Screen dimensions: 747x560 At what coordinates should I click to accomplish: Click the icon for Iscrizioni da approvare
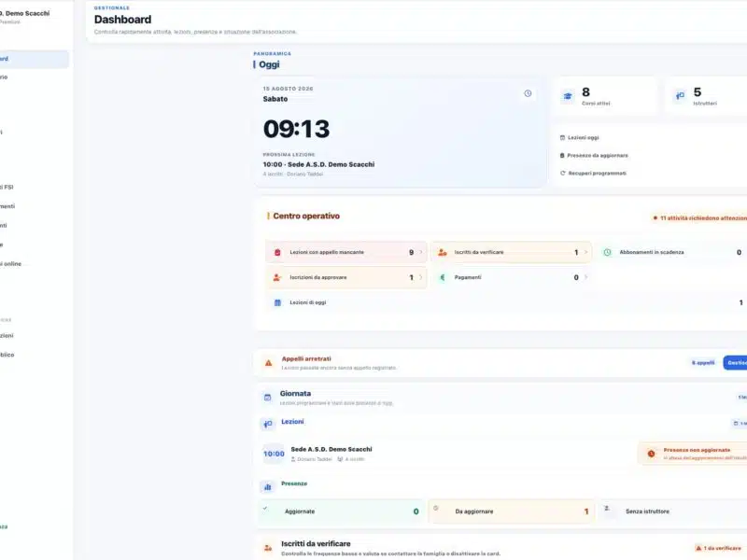tap(276, 277)
